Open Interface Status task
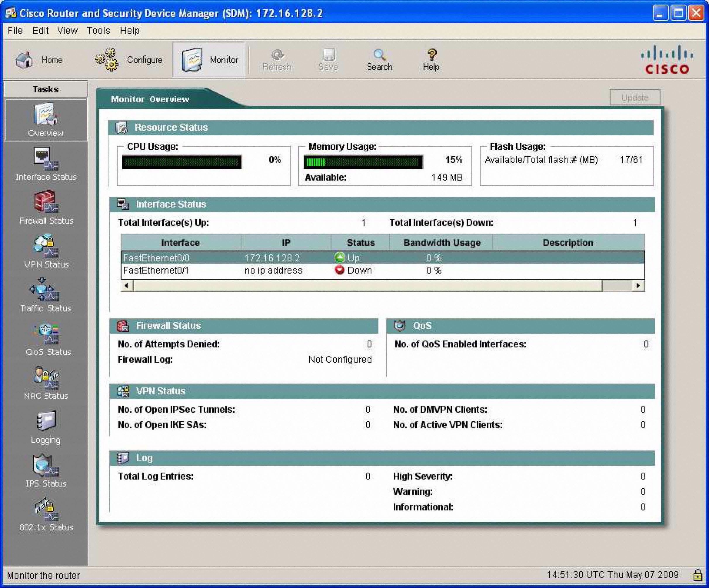 pyautogui.click(x=46, y=164)
